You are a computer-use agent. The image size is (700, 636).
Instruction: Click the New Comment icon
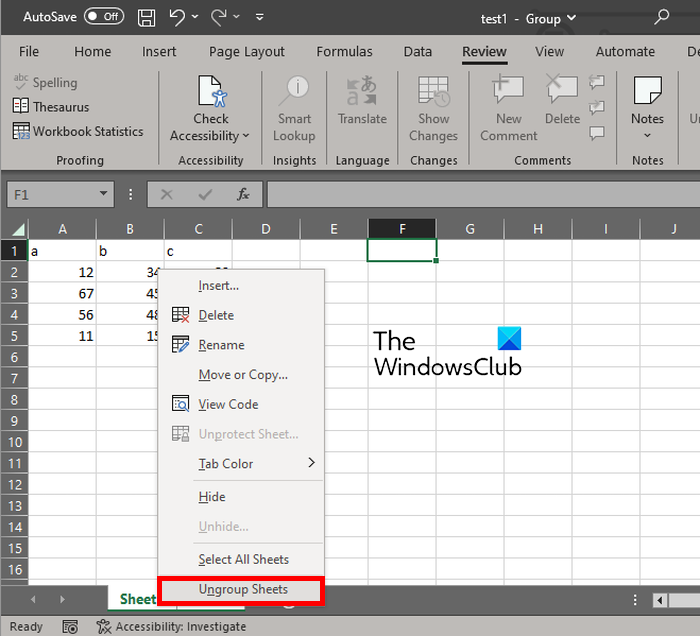[x=508, y=91]
